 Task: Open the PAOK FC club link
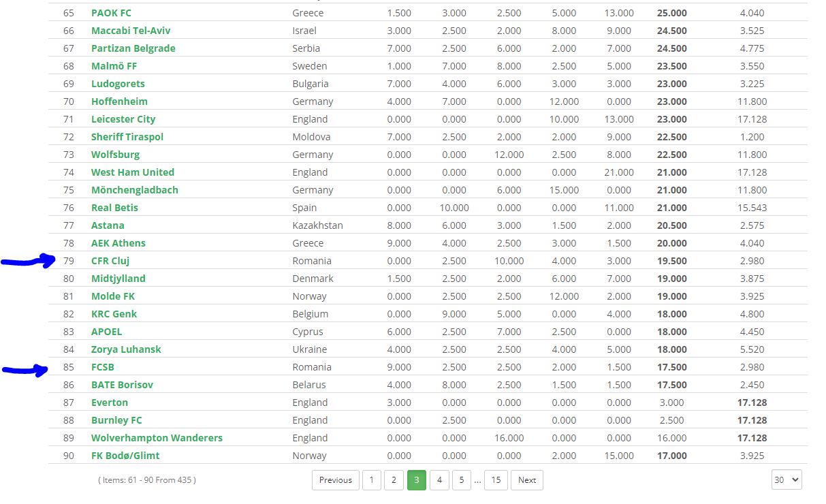point(111,13)
